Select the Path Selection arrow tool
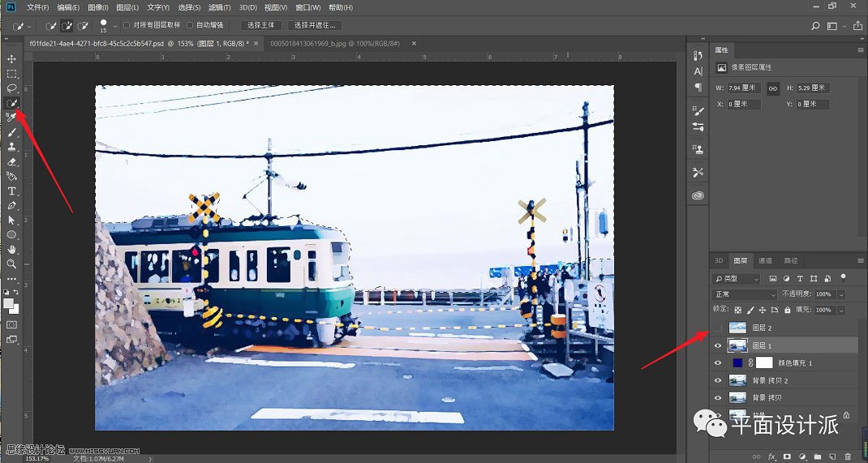868x463 pixels. (x=11, y=221)
